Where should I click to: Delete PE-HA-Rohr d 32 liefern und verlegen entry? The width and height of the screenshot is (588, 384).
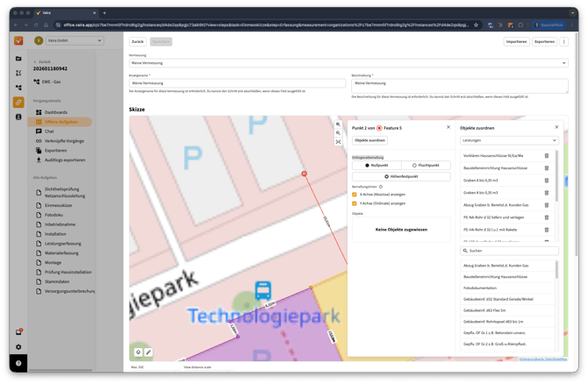[547, 217]
